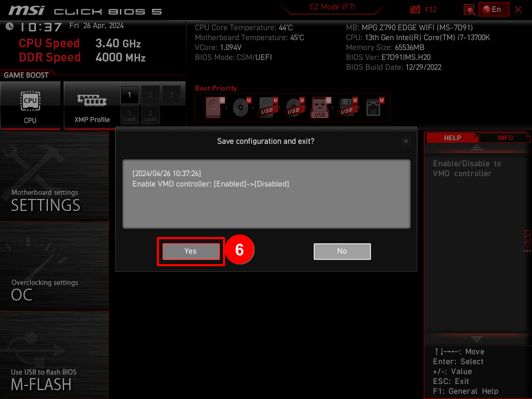Select the USB flash drive boot device icon
This screenshot has width=532, height=399.
pyautogui.click(x=320, y=108)
